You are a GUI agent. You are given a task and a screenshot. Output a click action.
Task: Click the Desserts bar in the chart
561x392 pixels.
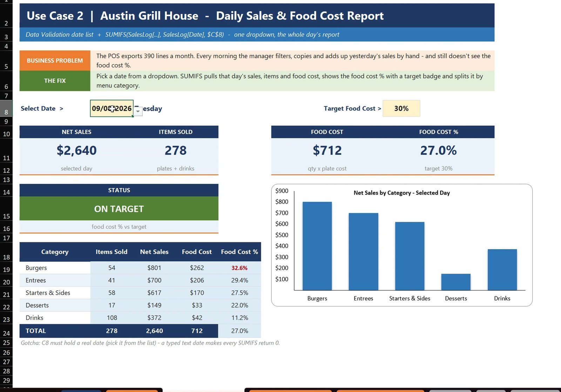456,282
